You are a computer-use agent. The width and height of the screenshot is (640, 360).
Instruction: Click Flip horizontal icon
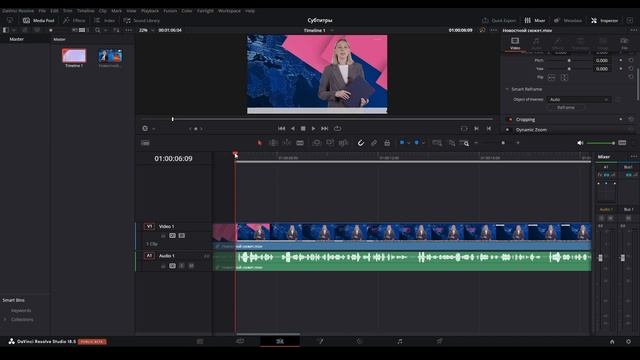point(551,78)
